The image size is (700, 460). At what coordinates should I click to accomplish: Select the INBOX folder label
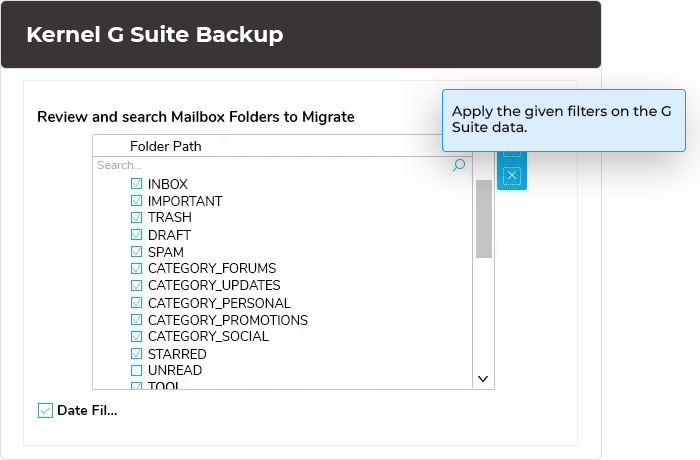pos(168,184)
